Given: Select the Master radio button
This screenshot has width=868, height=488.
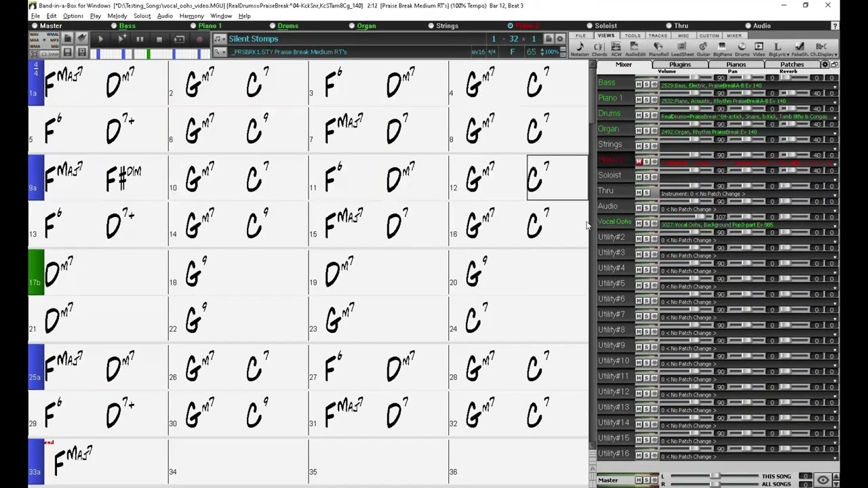Looking at the screenshot, I should pyautogui.click(x=35, y=26).
